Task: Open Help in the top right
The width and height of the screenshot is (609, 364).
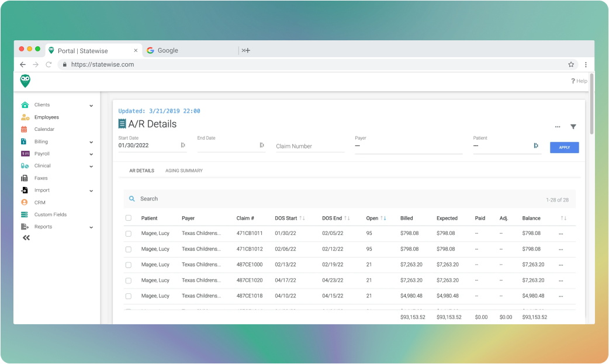Action: (578, 81)
